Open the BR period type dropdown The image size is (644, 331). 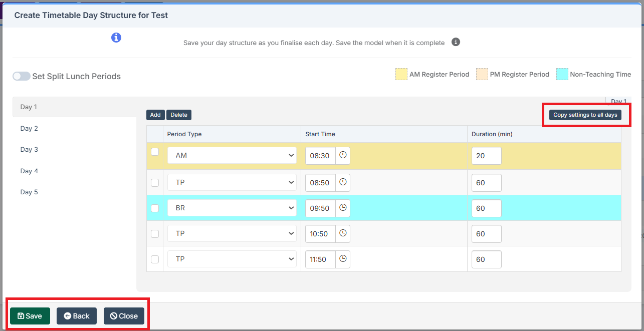(232, 208)
